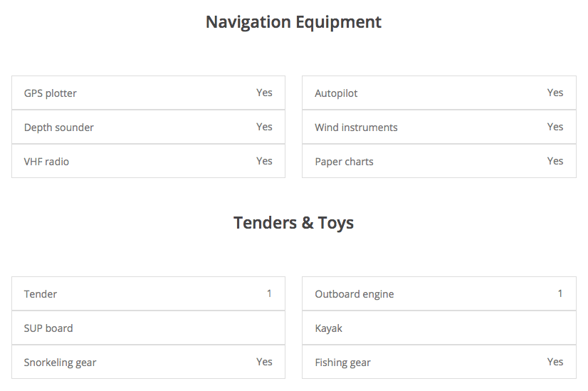Select the Snorkeling gear row
The image size is (588, 391).
148,363
